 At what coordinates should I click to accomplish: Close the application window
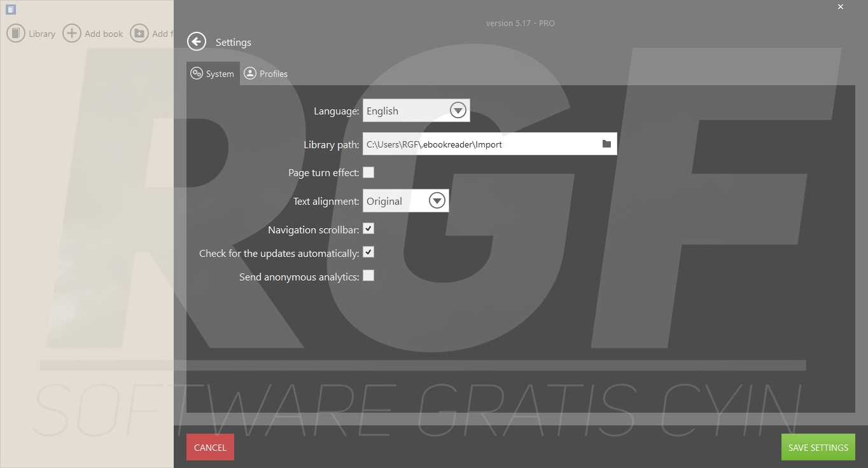click(x=841, y=7)
